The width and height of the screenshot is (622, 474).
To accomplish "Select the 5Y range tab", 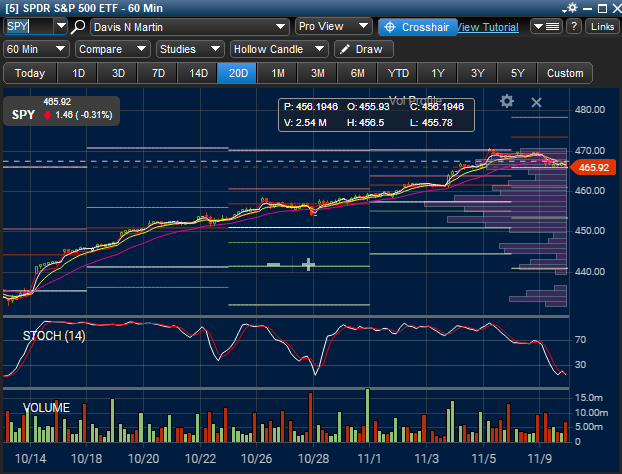I will (517, 73).
